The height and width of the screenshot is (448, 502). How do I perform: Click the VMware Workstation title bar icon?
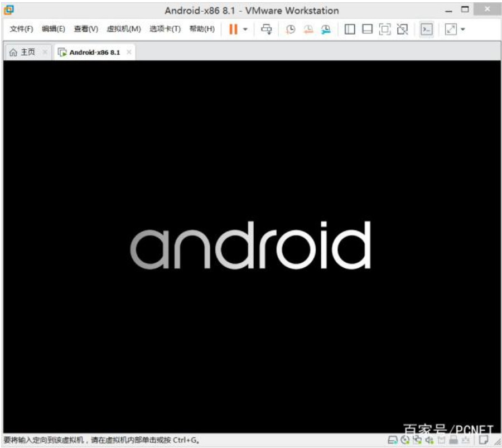pos(9,10)
